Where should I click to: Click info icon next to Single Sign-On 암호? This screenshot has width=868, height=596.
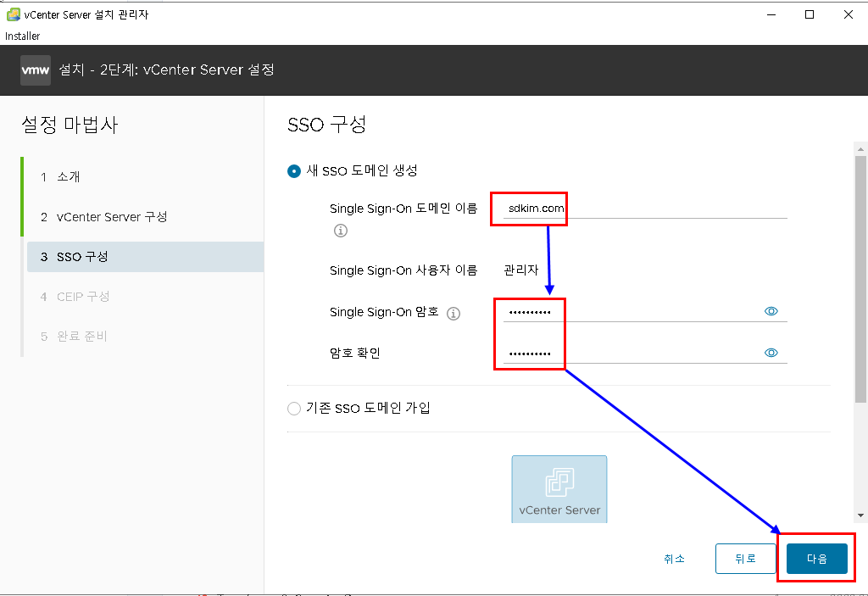(x=453, y=314)
